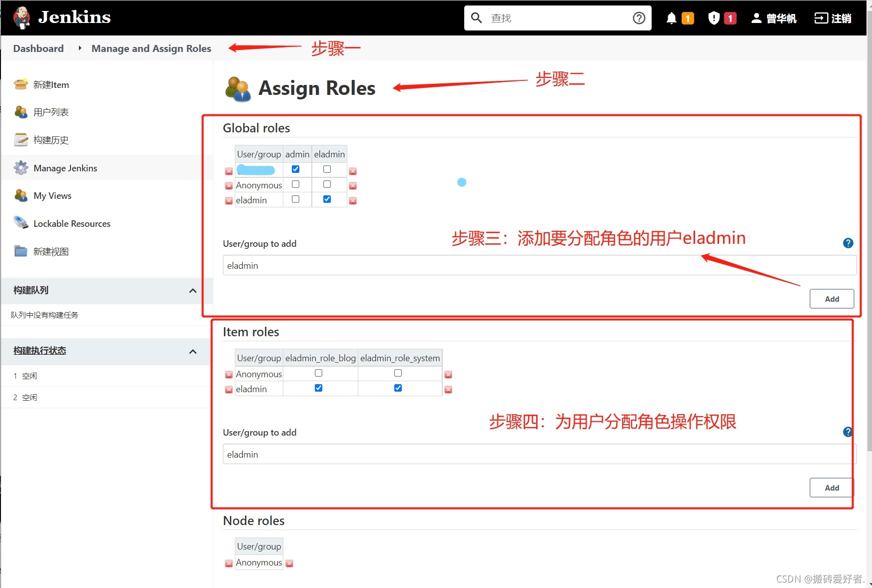
Task: Click the 注销 logout link
Action: [x=833, y=18]
